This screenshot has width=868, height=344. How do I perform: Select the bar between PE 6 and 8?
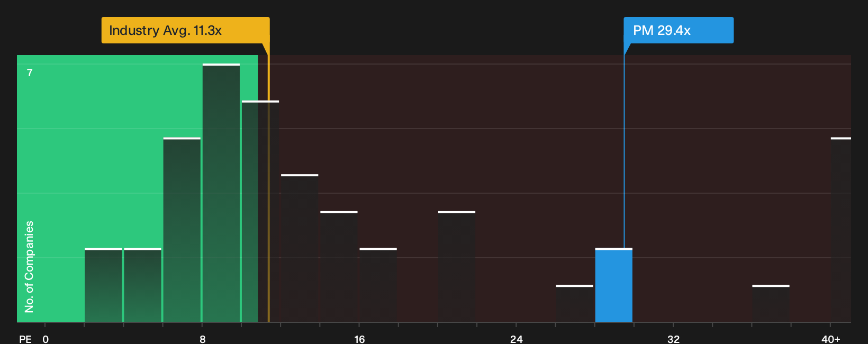pyautogui.click(x=182, y=230)
